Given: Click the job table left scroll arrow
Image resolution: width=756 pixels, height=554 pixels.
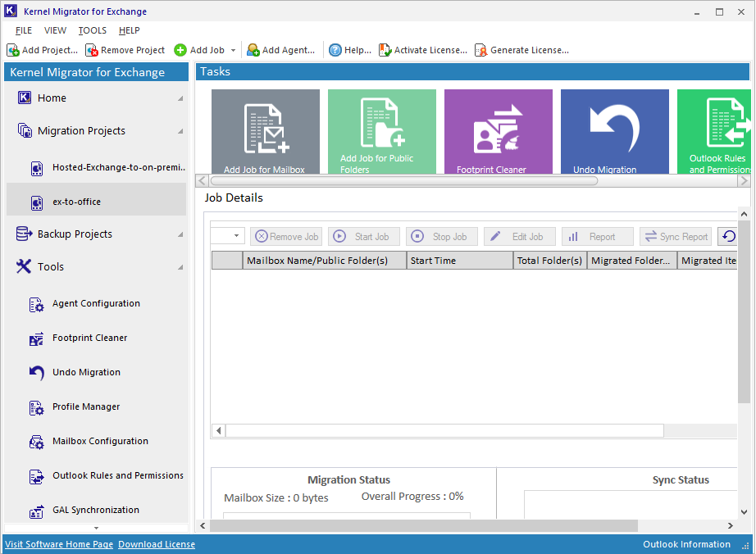Looking at the screenshot, I should (x=219, y=431).
